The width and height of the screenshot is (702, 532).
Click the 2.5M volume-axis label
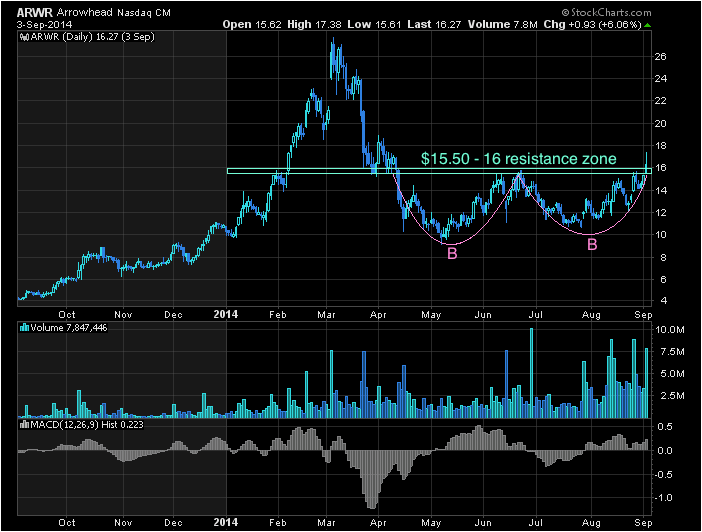[672, 396]
